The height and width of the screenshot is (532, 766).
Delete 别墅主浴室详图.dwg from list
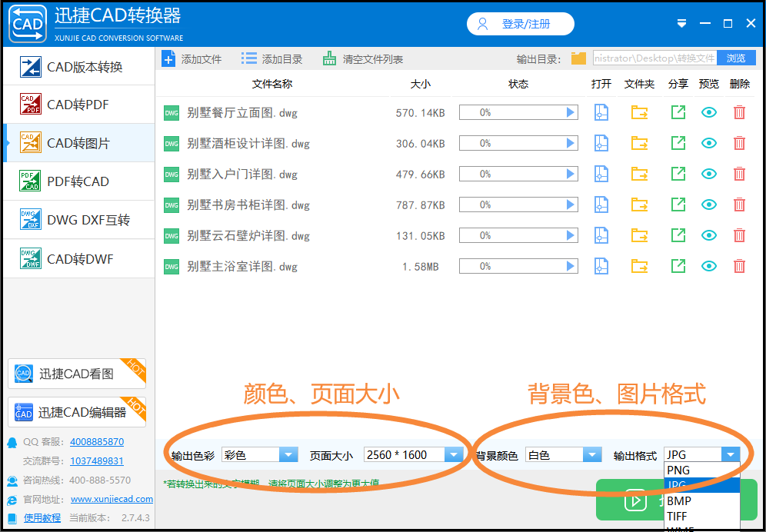pos(739,266)
